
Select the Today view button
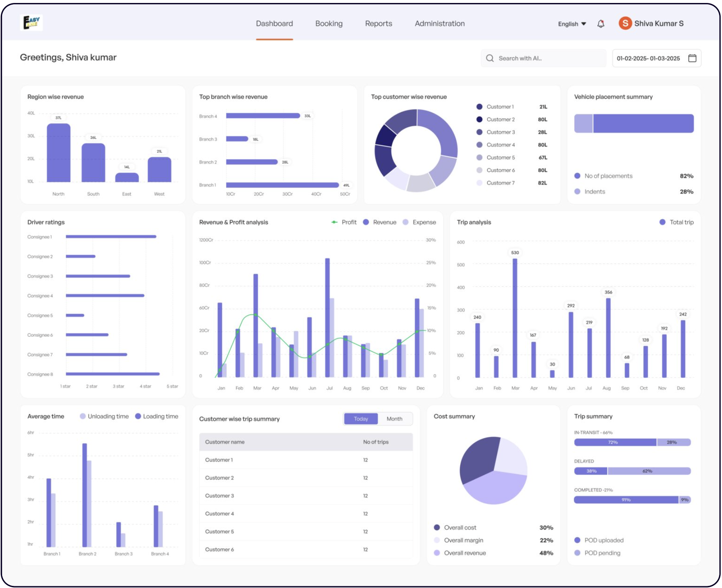point(361,419)
